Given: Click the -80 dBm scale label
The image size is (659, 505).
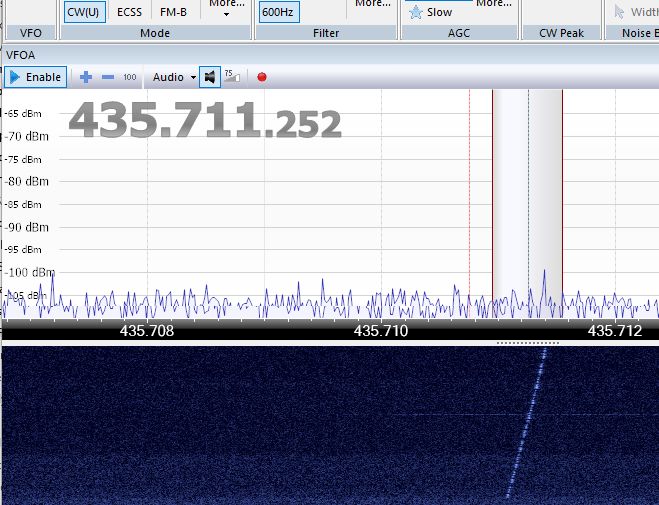Looking at the screenshot, I should click(27, 181).
